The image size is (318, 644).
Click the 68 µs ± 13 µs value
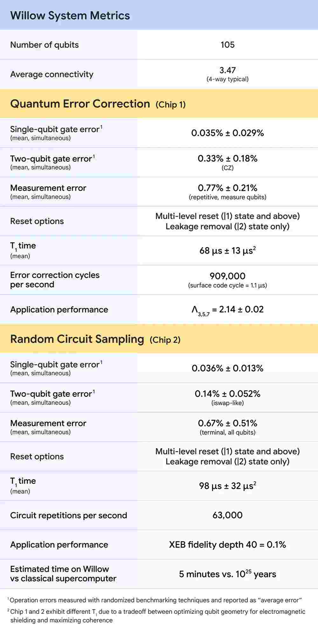227,251
